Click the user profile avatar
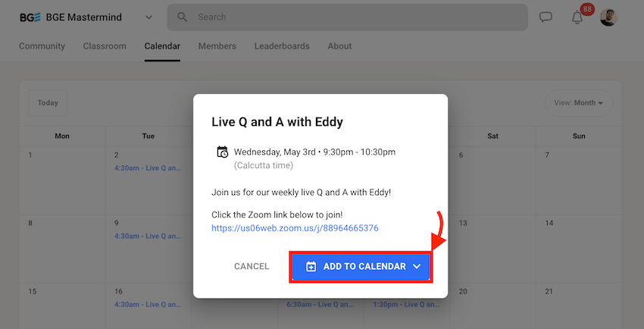The width and height of the screenshot is (644, 329). tap(608, 17)
